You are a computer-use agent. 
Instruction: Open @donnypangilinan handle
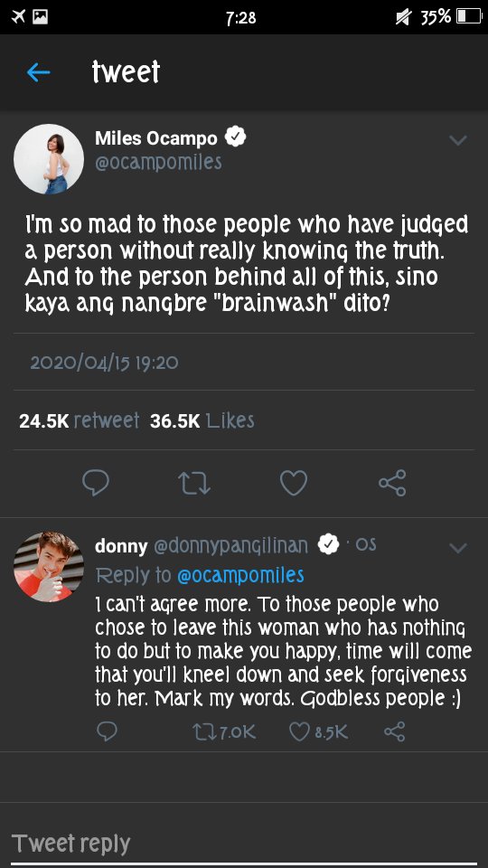[230, 546]
